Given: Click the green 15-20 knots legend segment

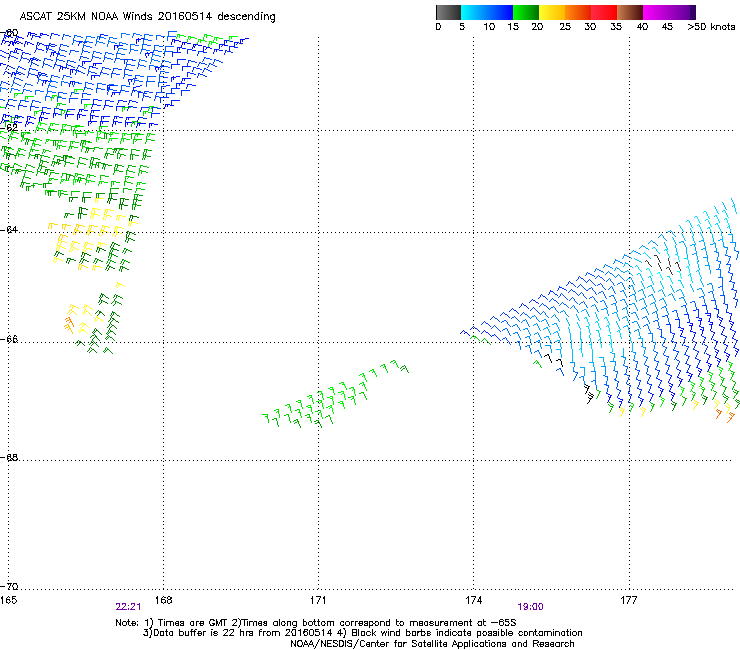Looking at the screenshot, I should pyautogui.click(x=526, y=12).
